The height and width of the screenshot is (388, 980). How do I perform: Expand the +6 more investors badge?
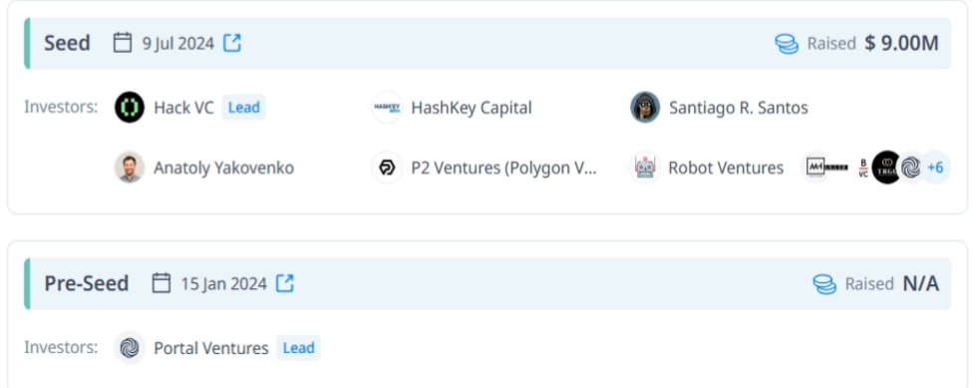click(935, 168)
